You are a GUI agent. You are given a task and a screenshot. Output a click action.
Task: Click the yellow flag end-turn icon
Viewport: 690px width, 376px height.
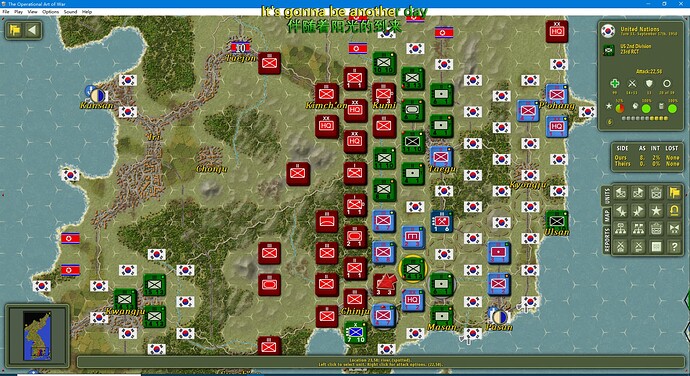pyautogui.click(x=674, y=192)
